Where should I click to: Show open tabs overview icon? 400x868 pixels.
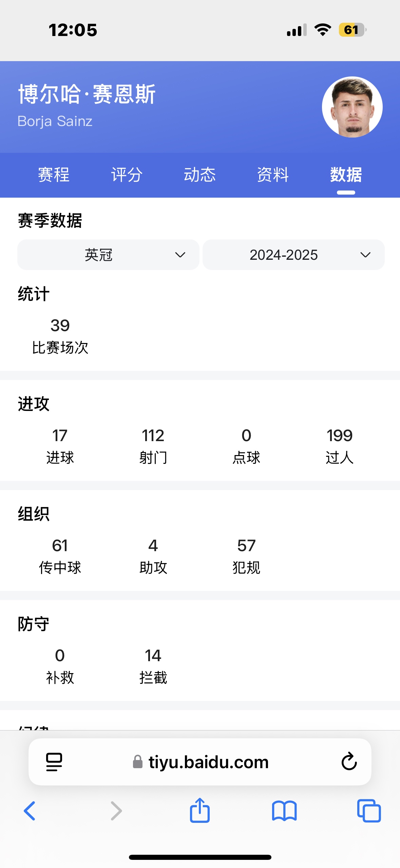(x=369, y=811)
